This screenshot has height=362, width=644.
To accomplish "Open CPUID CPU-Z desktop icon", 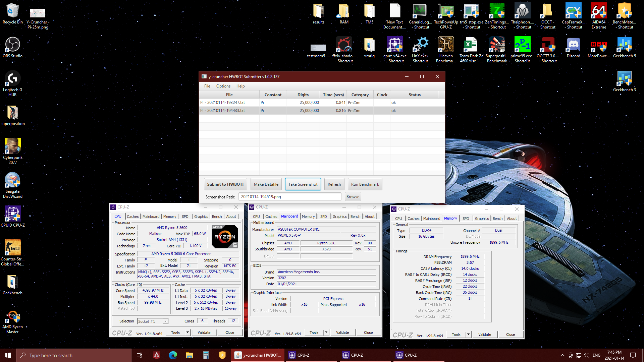I will tap(13, 216).
